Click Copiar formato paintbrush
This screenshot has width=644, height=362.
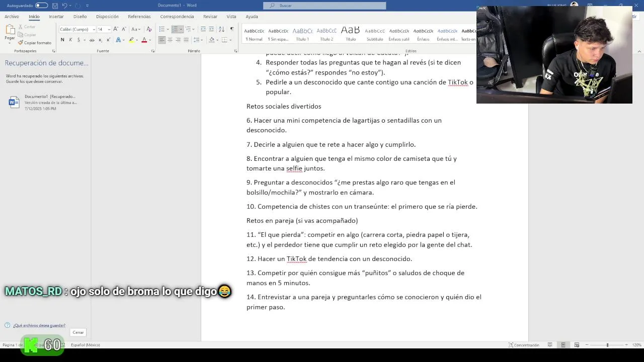pyautogui.click(x=34, y=43)
